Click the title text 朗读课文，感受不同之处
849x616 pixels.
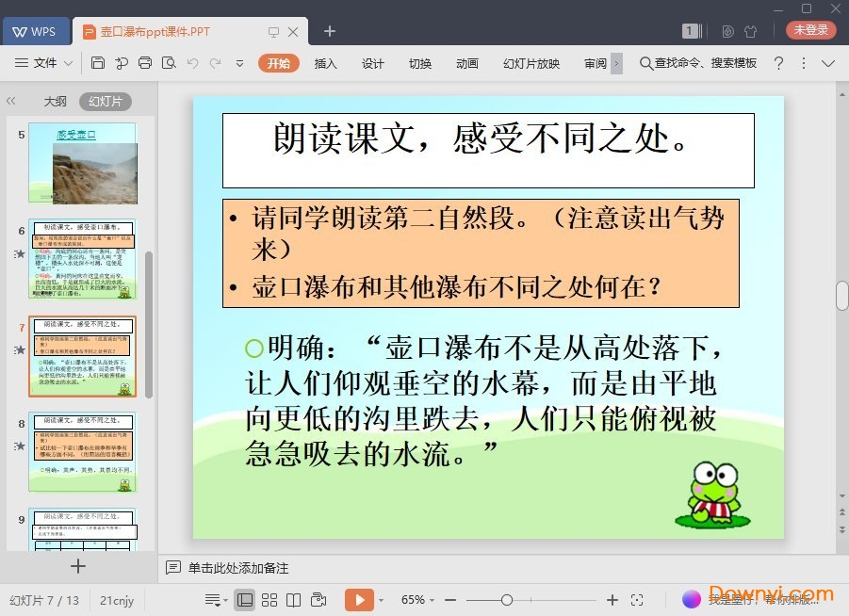(481, 138)
